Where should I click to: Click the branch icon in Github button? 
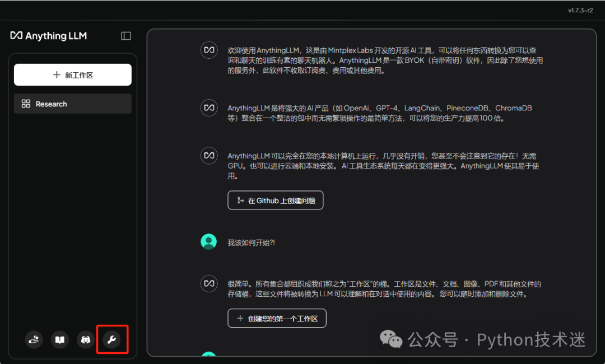click(240, 200)
